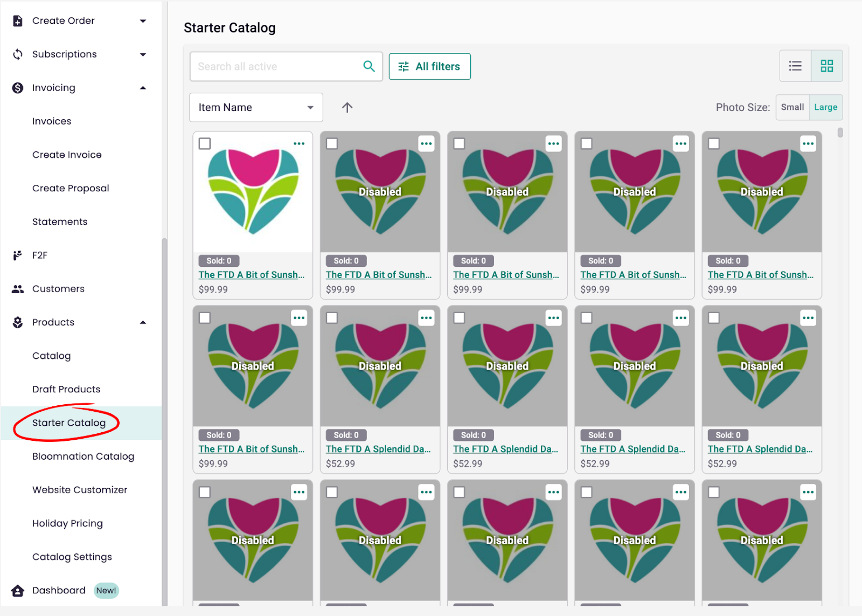Click the enabled product heart thumbnail
Image resolution: width=862 pixels, height=616 pixels.
pyautogui.click(x=253, y=191)
